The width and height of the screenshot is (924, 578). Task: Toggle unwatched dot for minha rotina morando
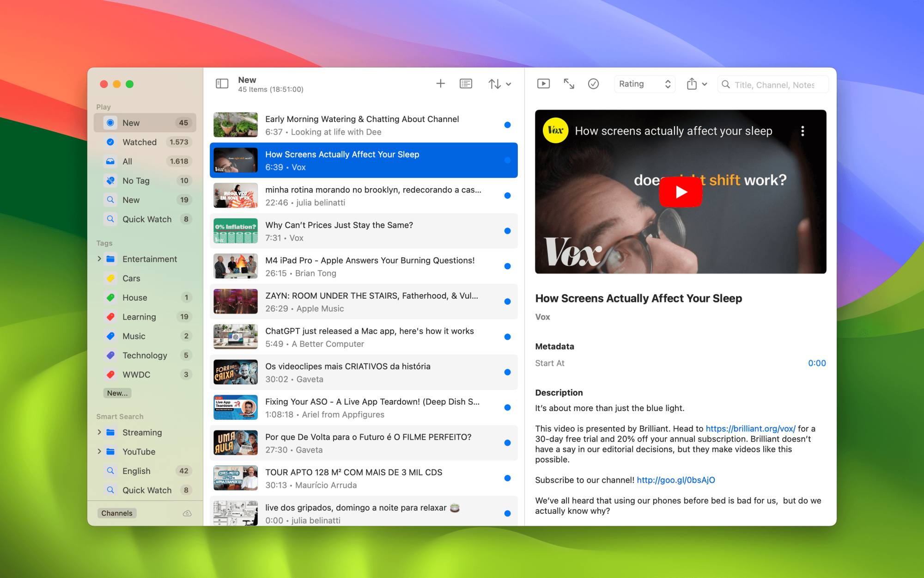point(507,196)
